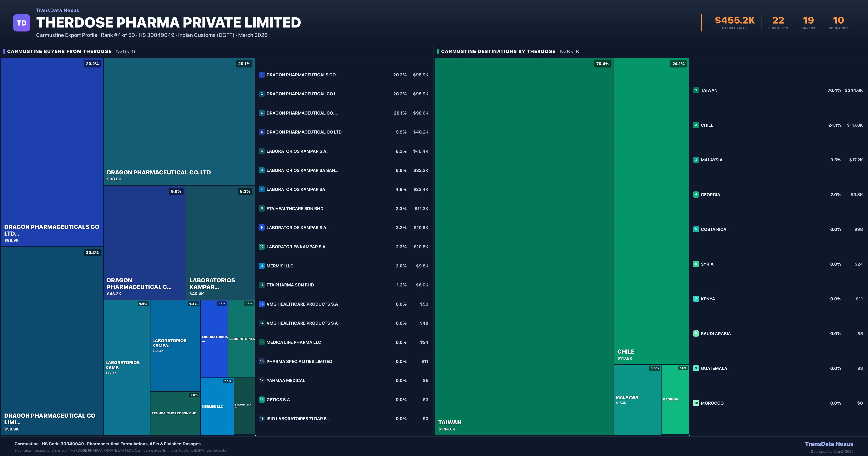The width and height of the screenshot is (868, 456).
Task: Click rank 10 badge next to Morocco
Action: pos(696,403)
